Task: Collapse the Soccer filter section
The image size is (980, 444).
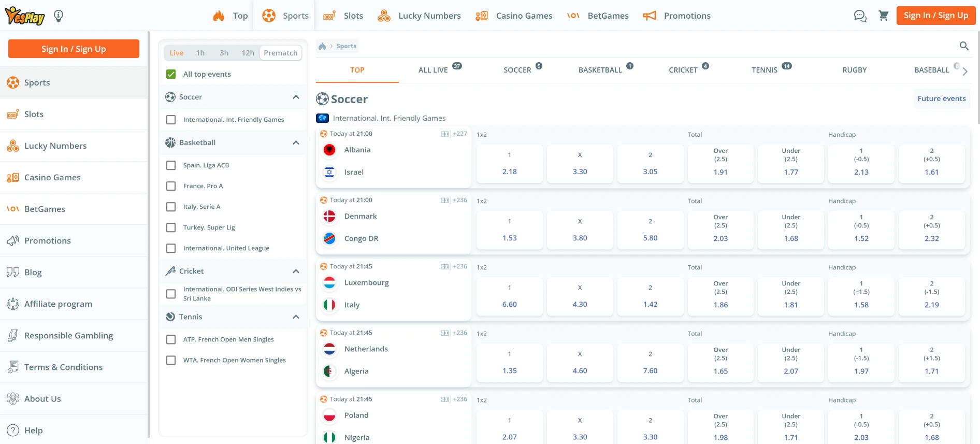Action: tap(296, 97)
